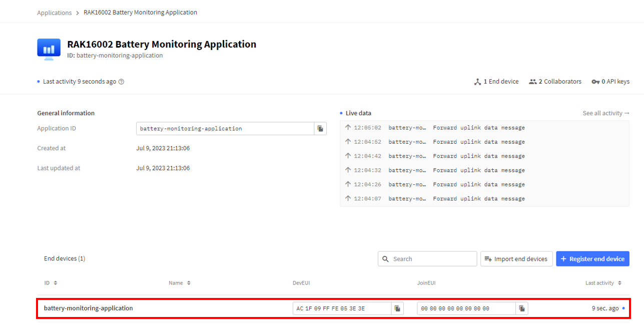Click Register end device button
Image resolution: width=644 pixels, height=328 pixels.
pyautogui.click(x=593, y=259)
